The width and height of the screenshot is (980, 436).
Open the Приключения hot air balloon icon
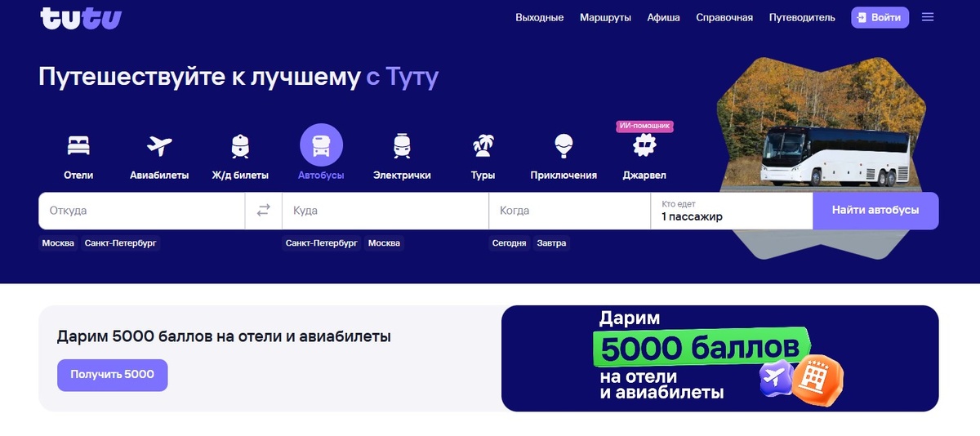pos(563,145)
